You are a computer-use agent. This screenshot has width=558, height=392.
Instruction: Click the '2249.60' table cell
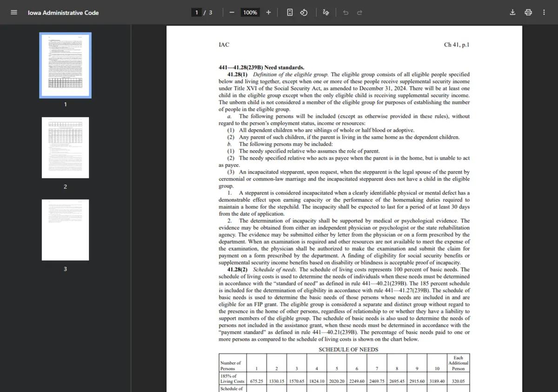click(x=357, y=381)
